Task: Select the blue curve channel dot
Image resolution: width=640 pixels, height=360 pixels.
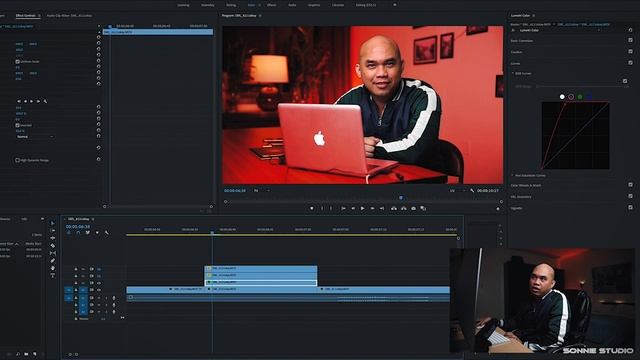Action: click(x=589, y=97)
